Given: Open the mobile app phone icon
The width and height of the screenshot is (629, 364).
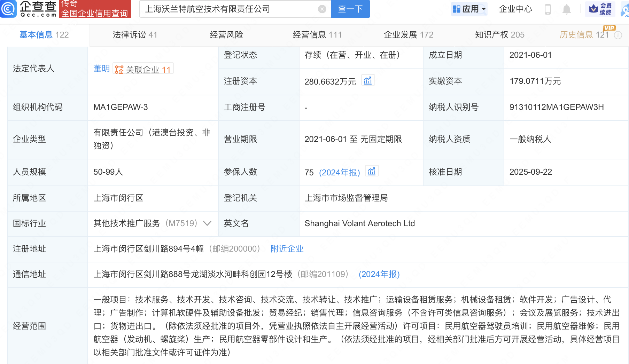Looking at the screenshot, I should coord(548,9).
